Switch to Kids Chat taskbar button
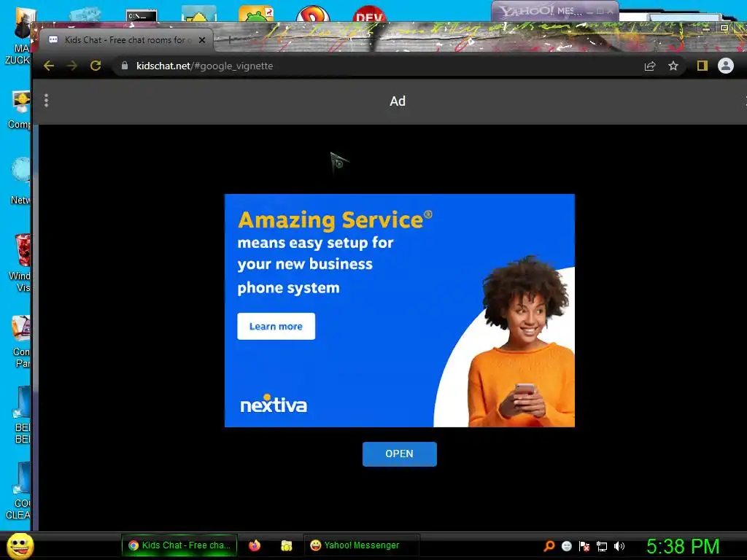The image size is (747, 560). point(179,545)
